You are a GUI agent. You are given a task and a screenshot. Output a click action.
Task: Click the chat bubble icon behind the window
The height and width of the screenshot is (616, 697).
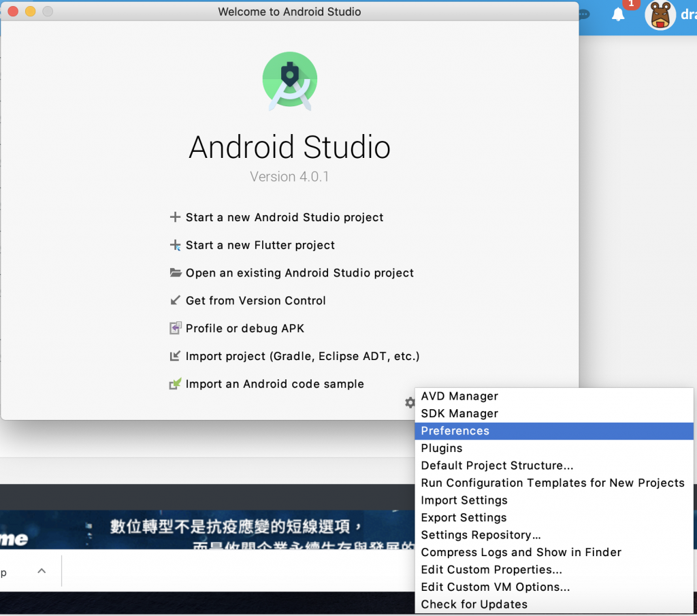[584, 15]
